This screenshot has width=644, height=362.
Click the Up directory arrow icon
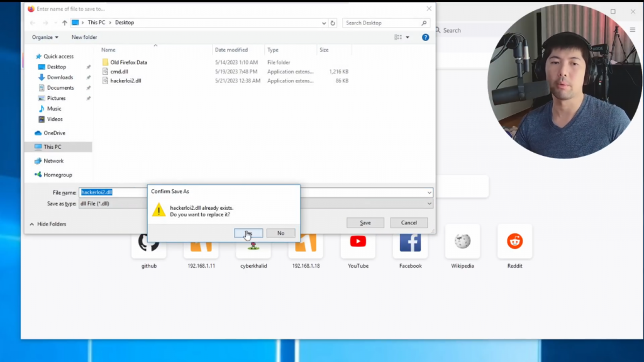click(64, 23)
